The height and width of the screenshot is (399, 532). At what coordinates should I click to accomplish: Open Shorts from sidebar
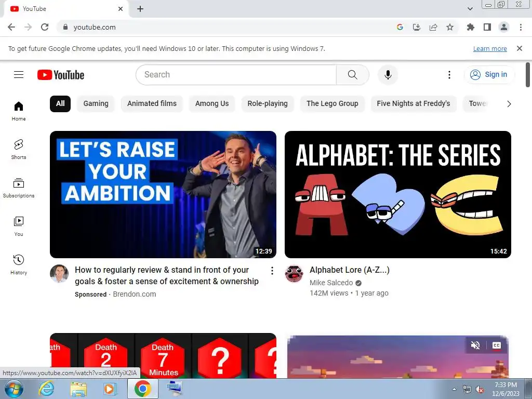point(19,149)
